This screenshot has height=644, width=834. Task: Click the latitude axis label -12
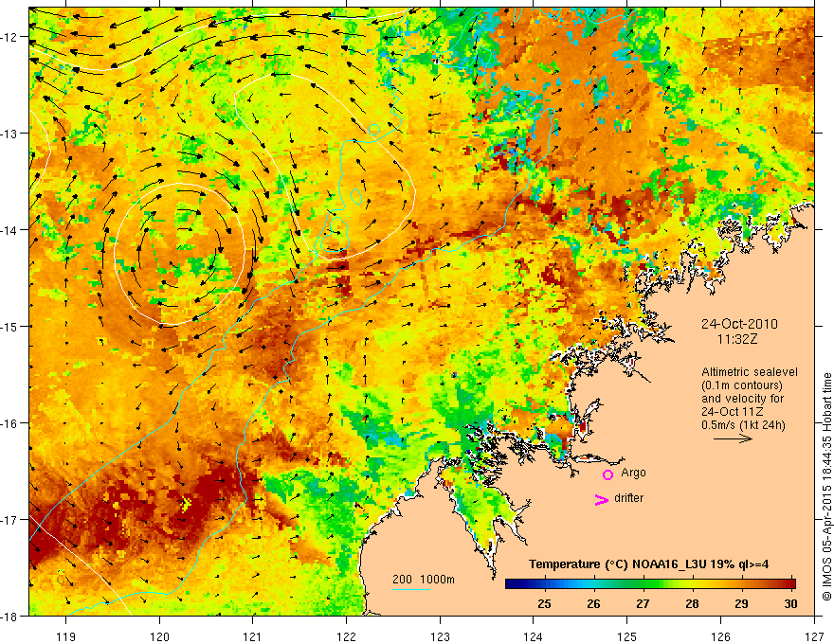pos(10,37)
